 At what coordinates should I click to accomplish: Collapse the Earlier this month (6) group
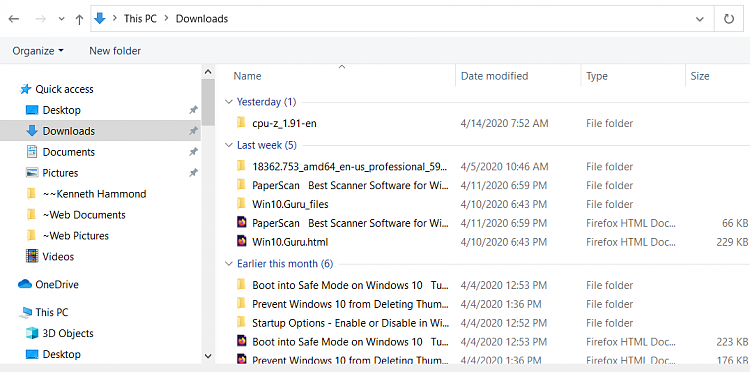tap(228, 263)
